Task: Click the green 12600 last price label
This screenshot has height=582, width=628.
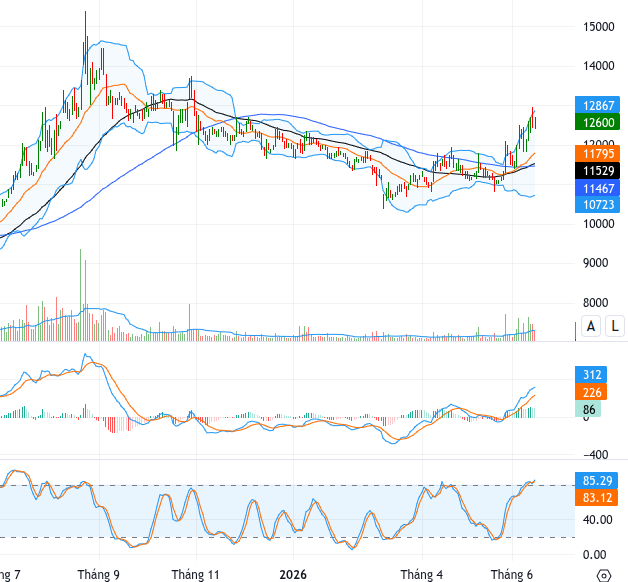Action: coord(597,122)
